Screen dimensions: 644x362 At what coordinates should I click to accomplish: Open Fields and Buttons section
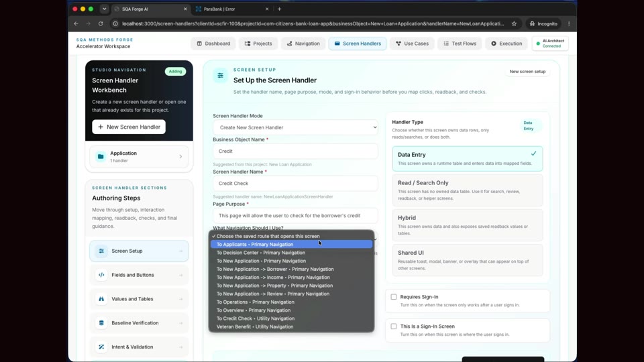point(139,275)
